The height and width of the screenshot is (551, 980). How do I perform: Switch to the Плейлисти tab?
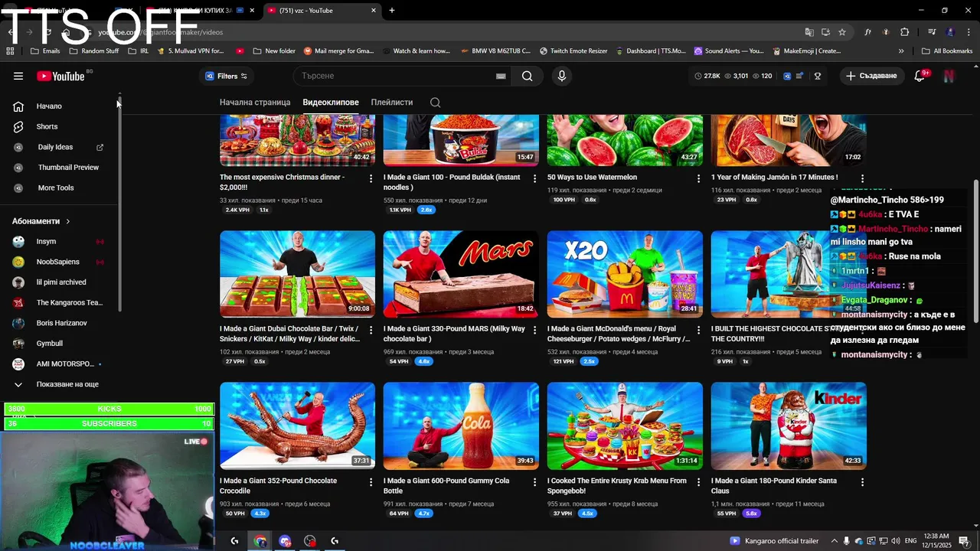click(x=391, y=103)
